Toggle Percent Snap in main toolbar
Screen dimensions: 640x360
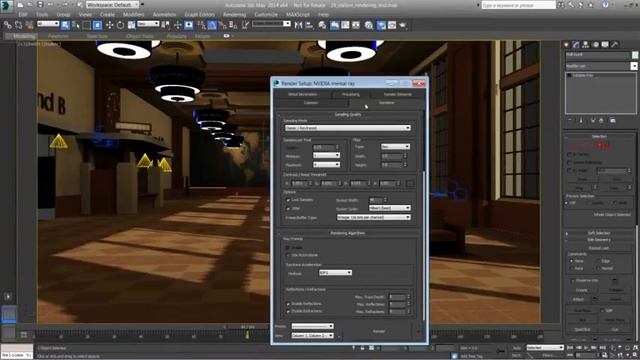click(x=222, y=25)
